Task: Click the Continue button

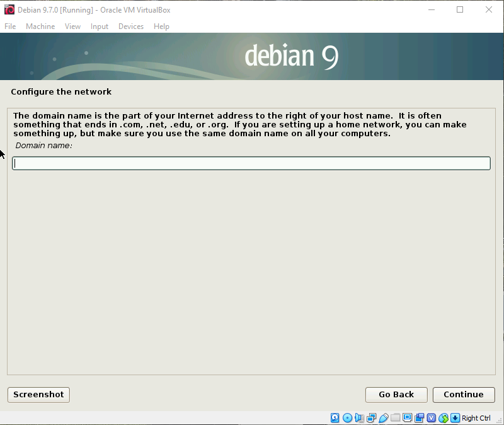Action: [464, 395]
